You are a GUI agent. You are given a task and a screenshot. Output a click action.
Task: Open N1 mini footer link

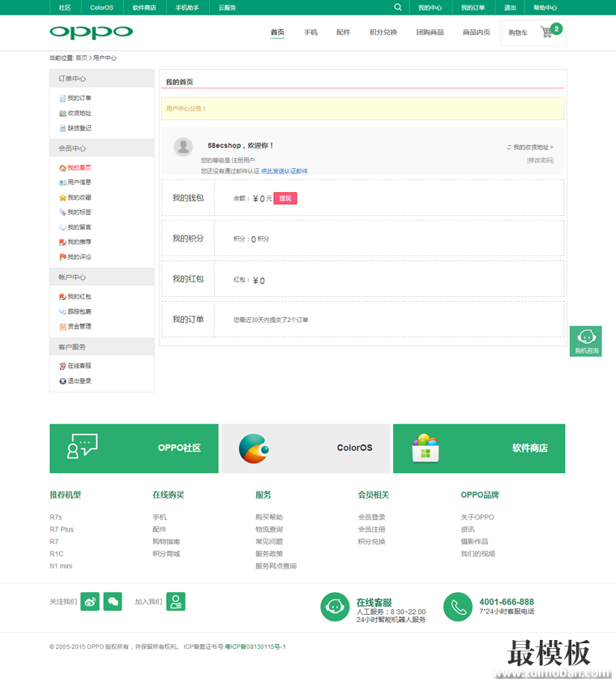[61, 566]
